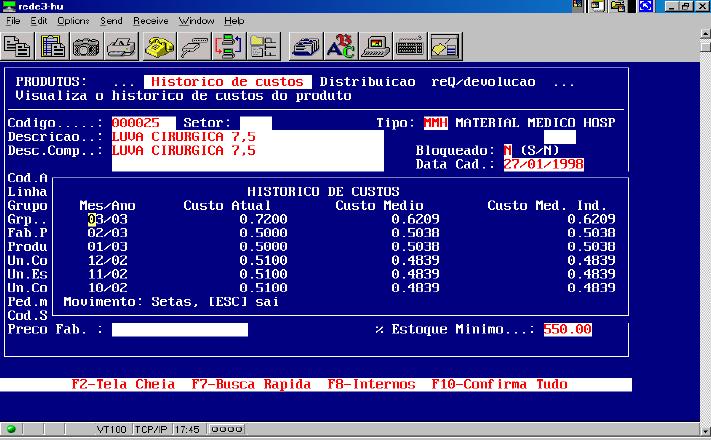Open the Receive menu
This screenshot has width=711, height=440.
pos(151,21)
